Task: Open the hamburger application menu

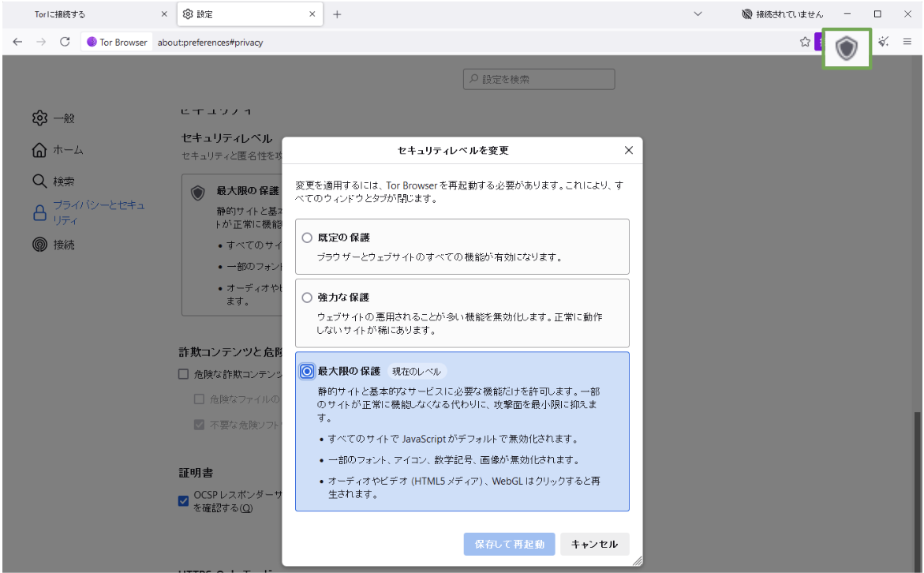Action: [x=907, y=41]
